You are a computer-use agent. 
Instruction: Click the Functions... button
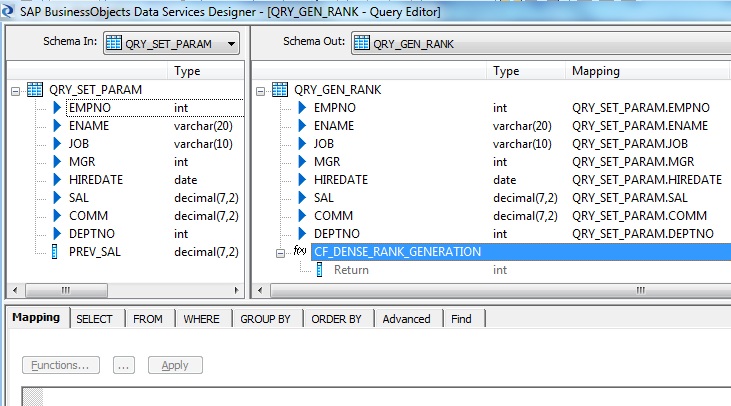tap(61, 365)
